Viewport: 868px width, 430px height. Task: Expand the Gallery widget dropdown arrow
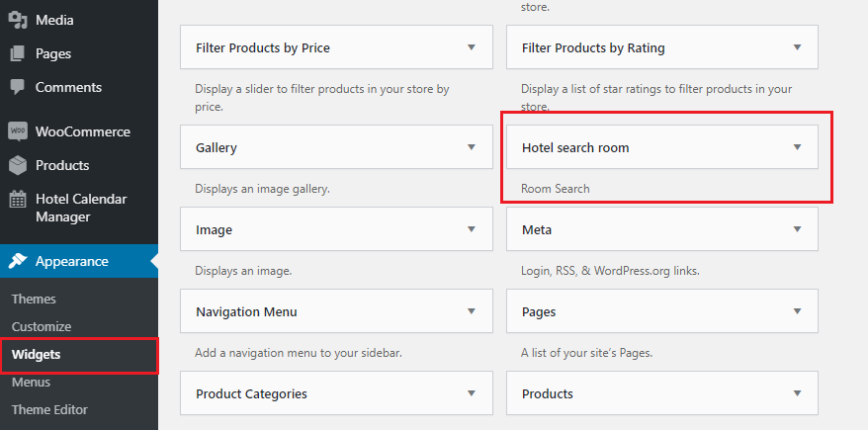(472, 147)
